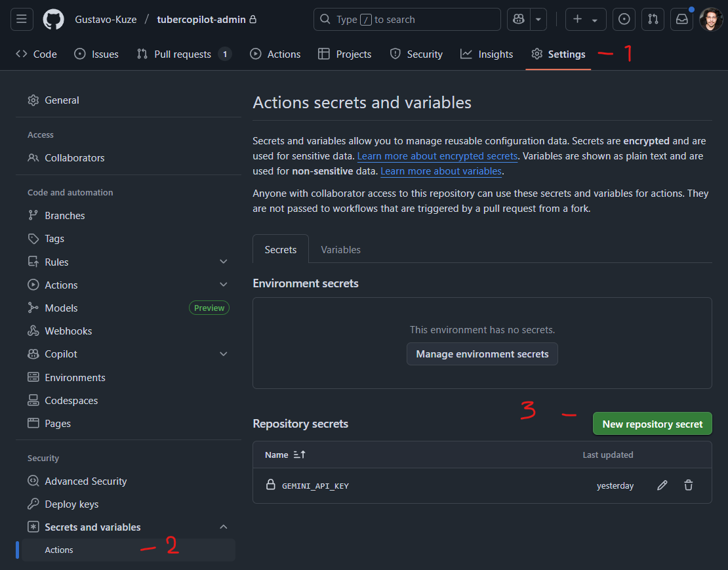Open the create new plus dropdown
This screenshot has width=728, height=570.
click(x=586, y=20)
